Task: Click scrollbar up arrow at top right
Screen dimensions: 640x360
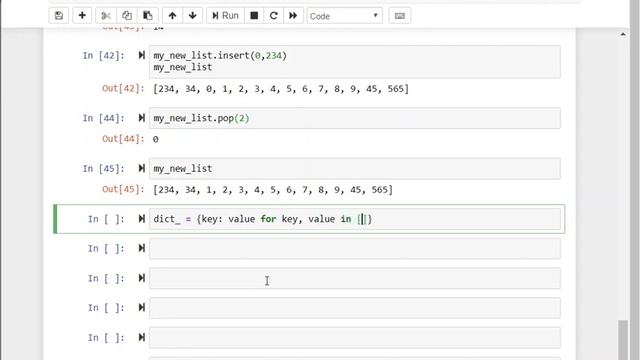Action: point(623,34)
